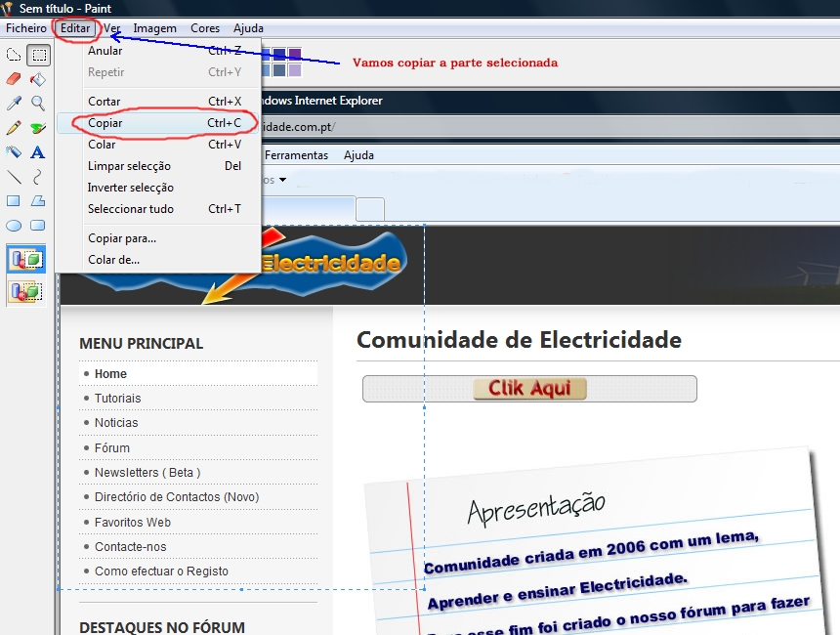Viewport: 840px width, 635px height.
Task: Select the Curve tool
Action: click(38, 176)
